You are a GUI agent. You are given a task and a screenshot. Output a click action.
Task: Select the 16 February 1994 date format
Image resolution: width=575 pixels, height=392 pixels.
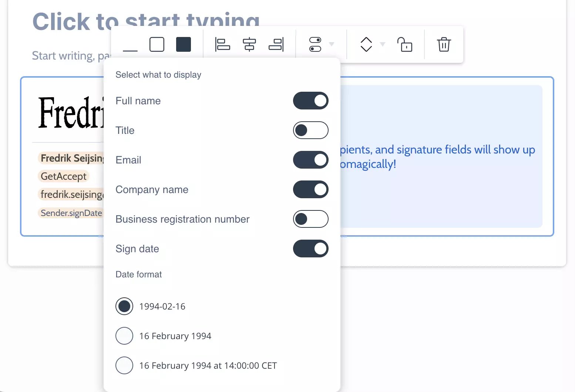[124, 336]
